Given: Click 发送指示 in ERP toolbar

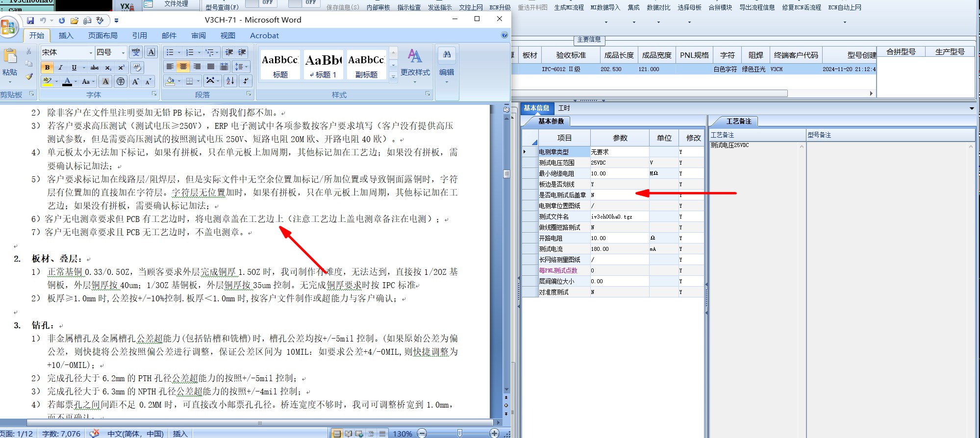Looking at the screenshot, I should click(440, 7).
